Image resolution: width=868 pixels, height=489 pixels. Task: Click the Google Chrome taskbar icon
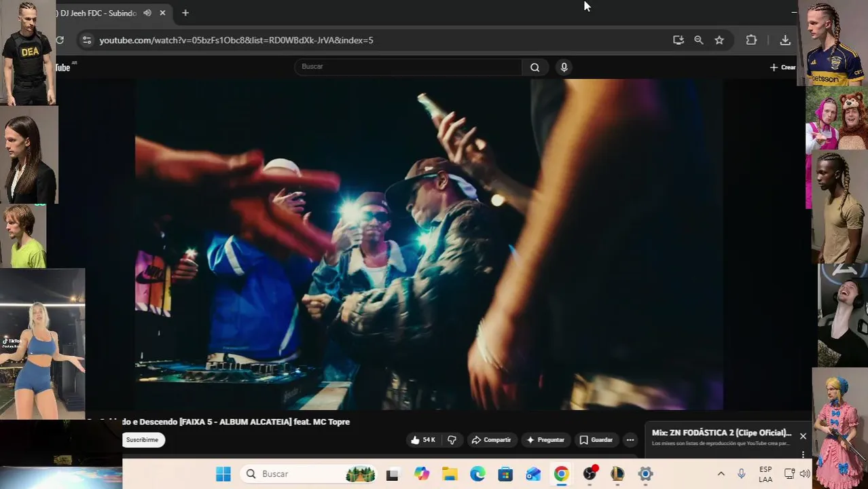[x=561, y=474]
